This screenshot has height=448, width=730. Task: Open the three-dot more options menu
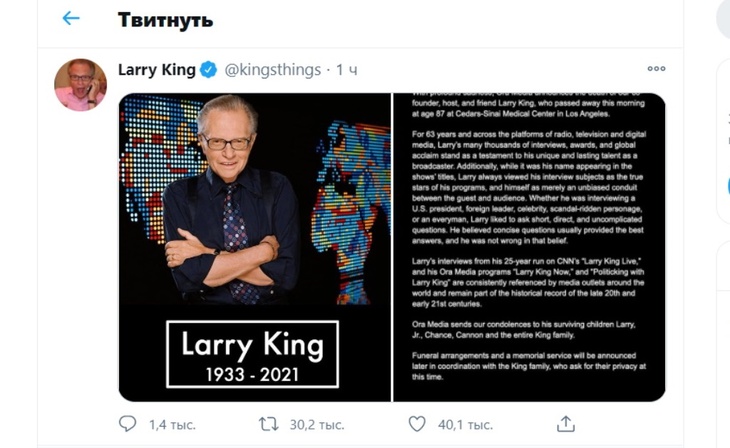pos(656,69)
